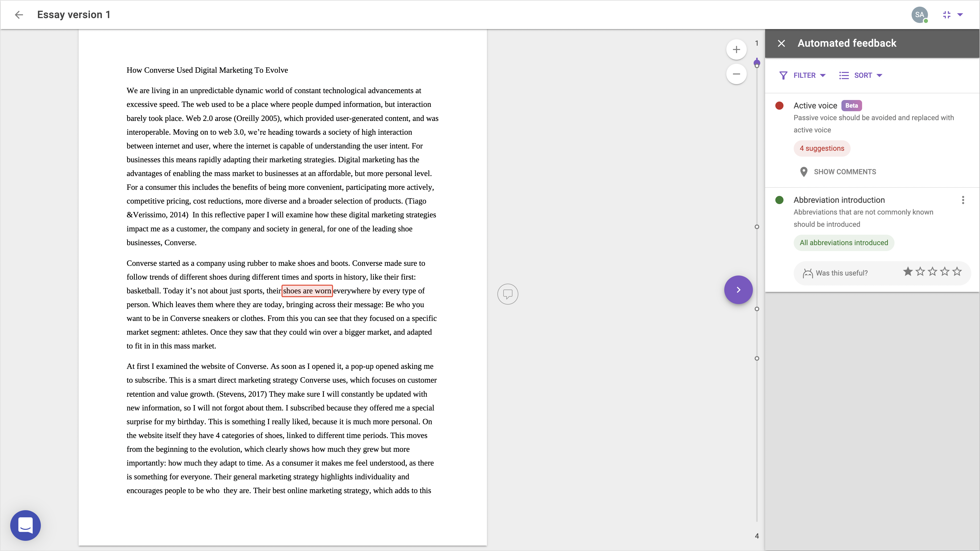Rate feedback two stars

pos(920,271)
